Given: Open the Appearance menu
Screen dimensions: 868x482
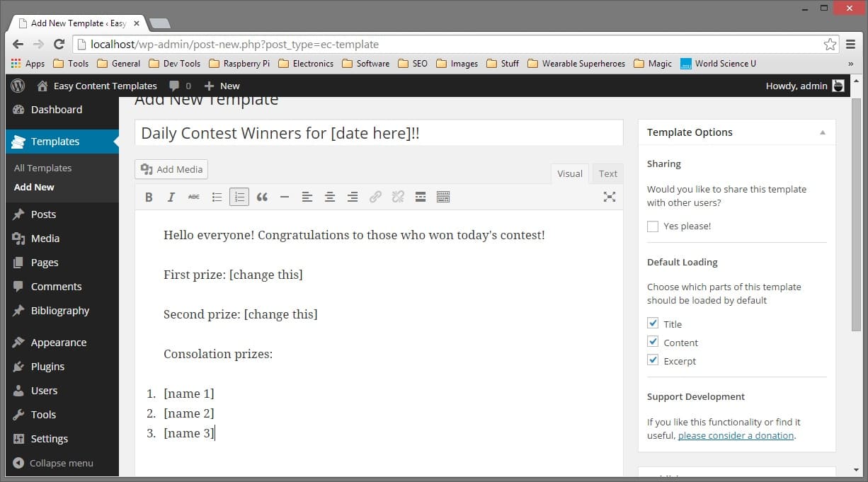Looking at the screenshot, I should point(62,343).
